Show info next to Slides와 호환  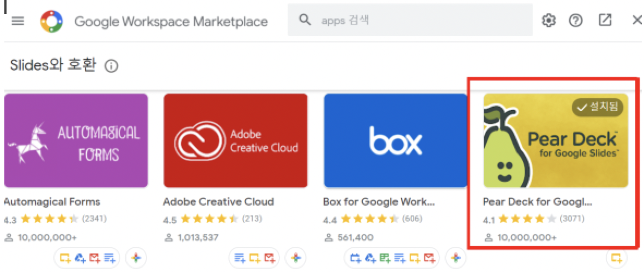point(111,66)
